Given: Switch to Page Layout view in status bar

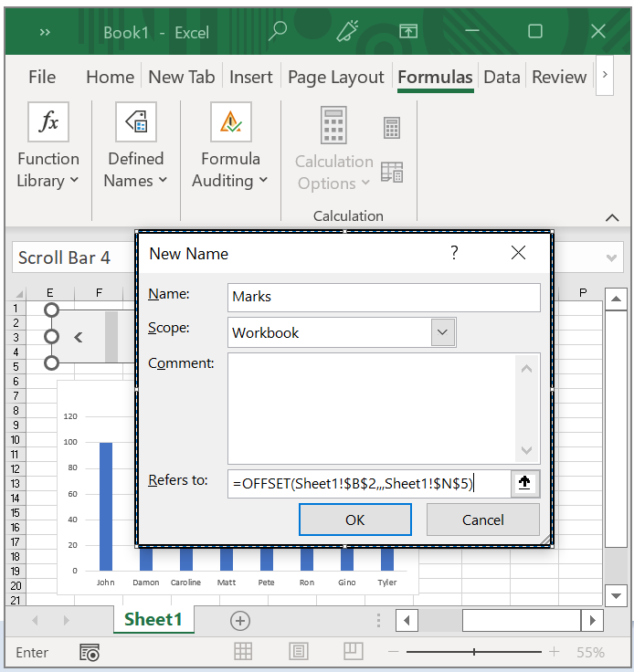Looking at the screenshot, I should pos(299,651).
